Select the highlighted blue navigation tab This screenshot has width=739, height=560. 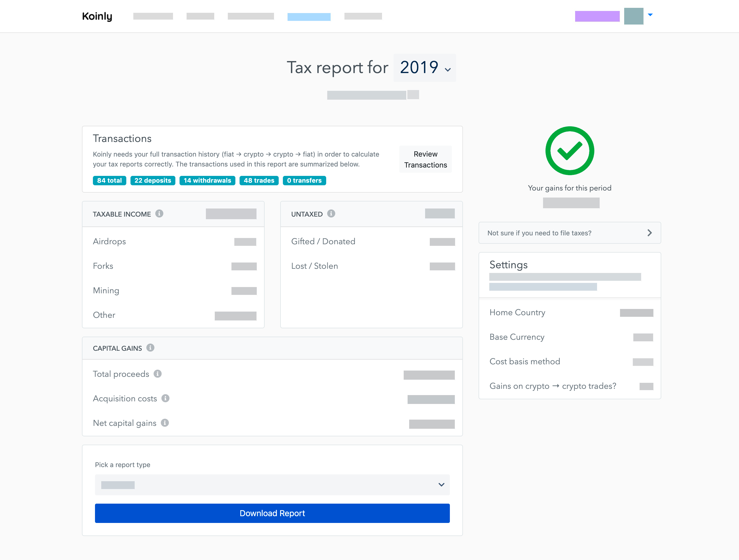[309, 17]
